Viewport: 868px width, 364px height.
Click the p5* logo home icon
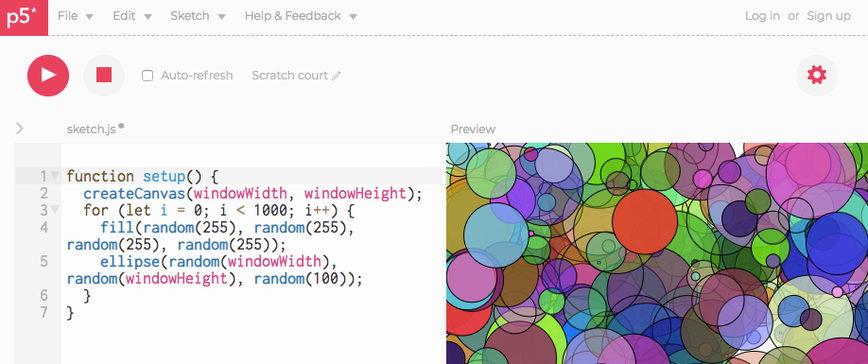coord(24,17)
